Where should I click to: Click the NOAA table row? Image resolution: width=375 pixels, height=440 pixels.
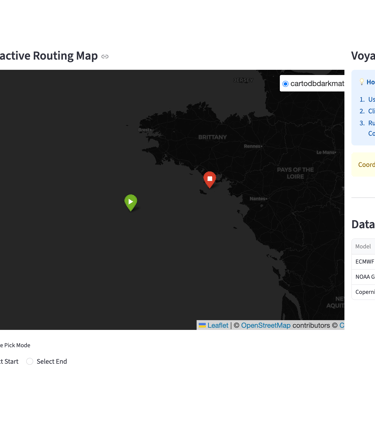(x=363, y=277)
